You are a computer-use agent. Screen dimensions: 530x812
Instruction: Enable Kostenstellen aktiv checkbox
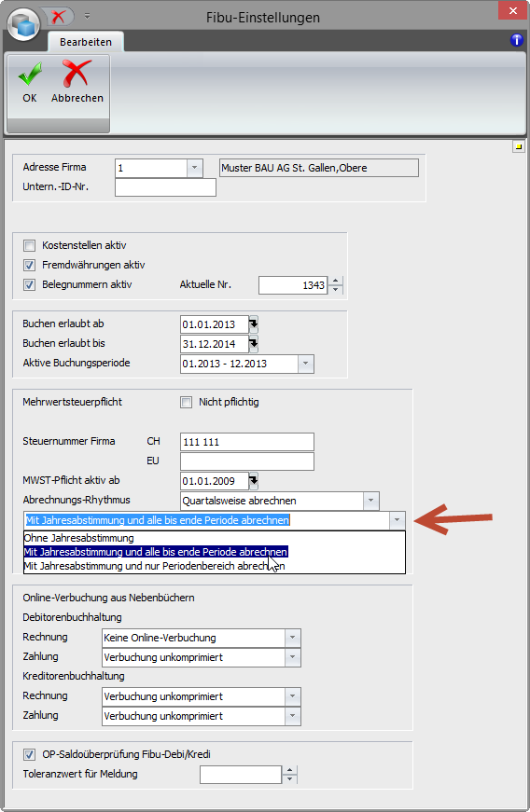tap(30, 245)
